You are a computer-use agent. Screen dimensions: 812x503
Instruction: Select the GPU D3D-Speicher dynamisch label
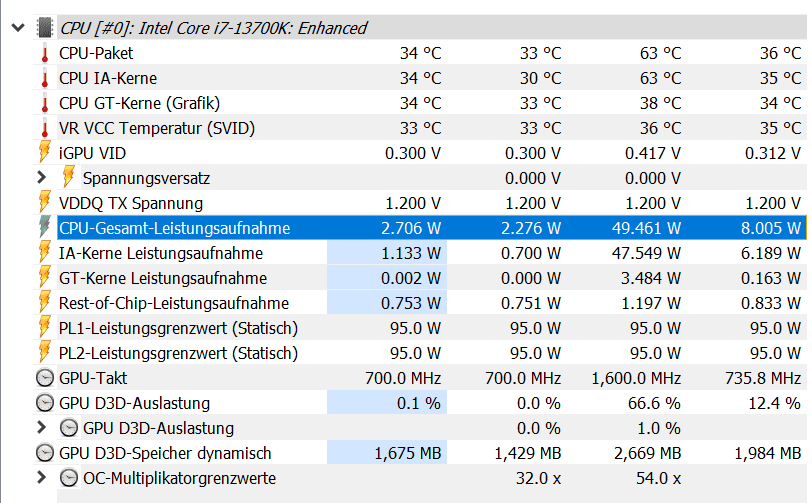165,453
